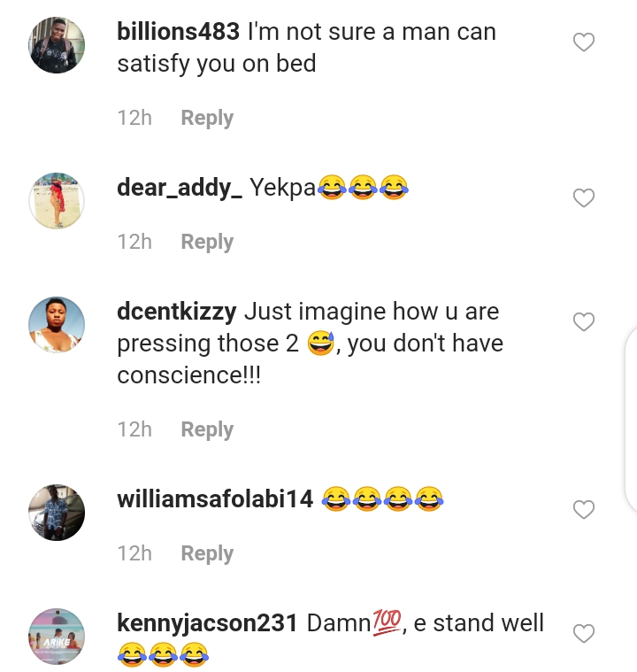637x672 pixels.
Task: Like the billions483 comment
Action: 584,42
